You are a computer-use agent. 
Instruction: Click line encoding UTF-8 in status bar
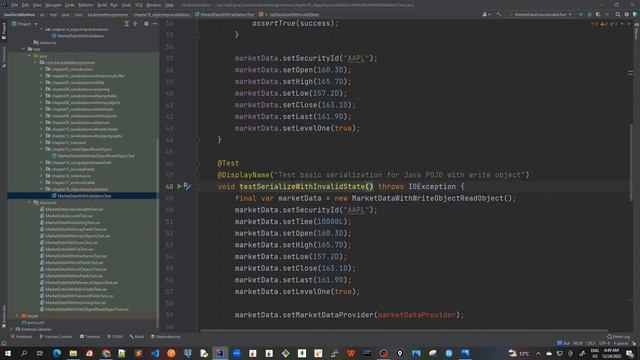pyautogui.click(x=604, y=344)
